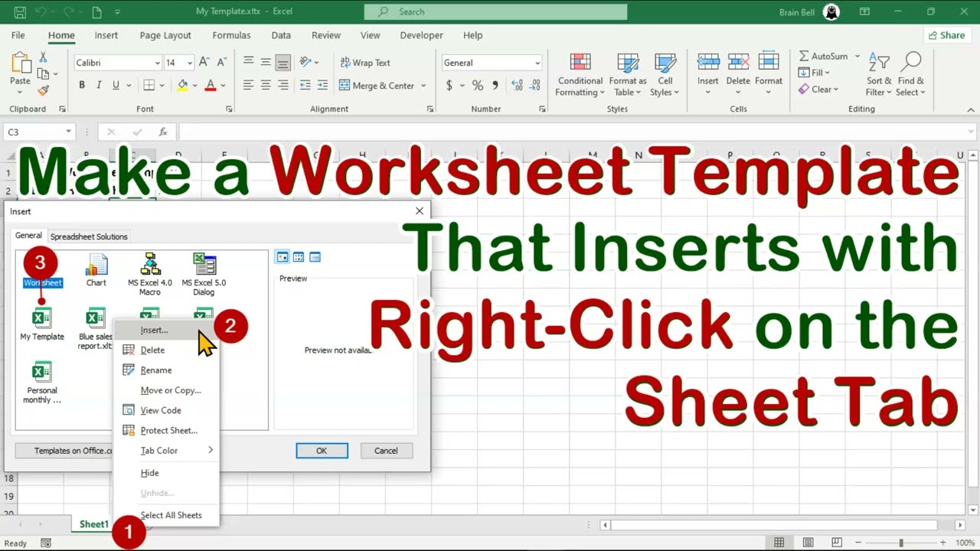The width and height of the screenshot is (980, 551).
Task: Toggle Center horizontal alignment
Action: pos(266,86)
